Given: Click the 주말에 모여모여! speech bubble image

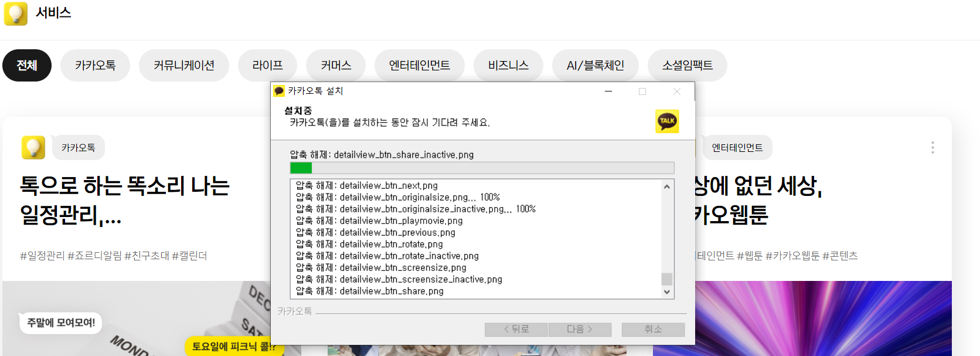Looking at the screenshot, I should point(61,323).
